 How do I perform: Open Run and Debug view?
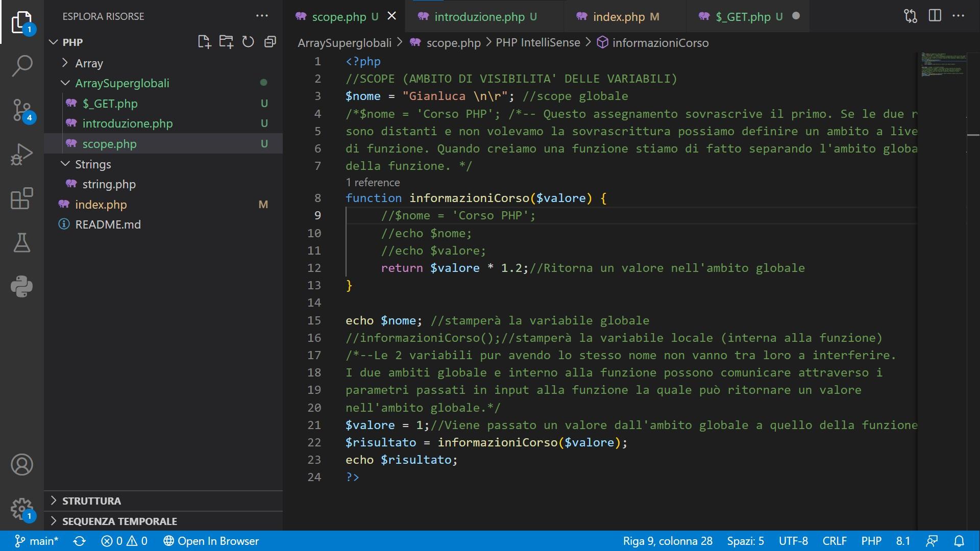(x=22, y=154)
